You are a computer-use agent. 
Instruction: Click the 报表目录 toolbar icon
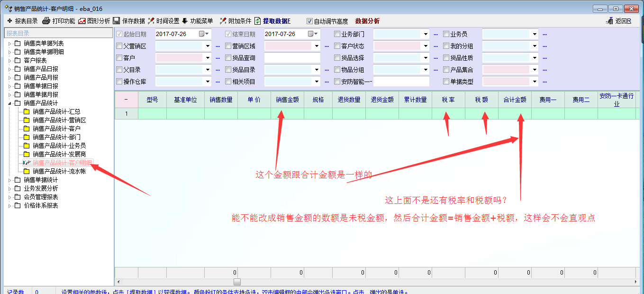pos(9,21)
